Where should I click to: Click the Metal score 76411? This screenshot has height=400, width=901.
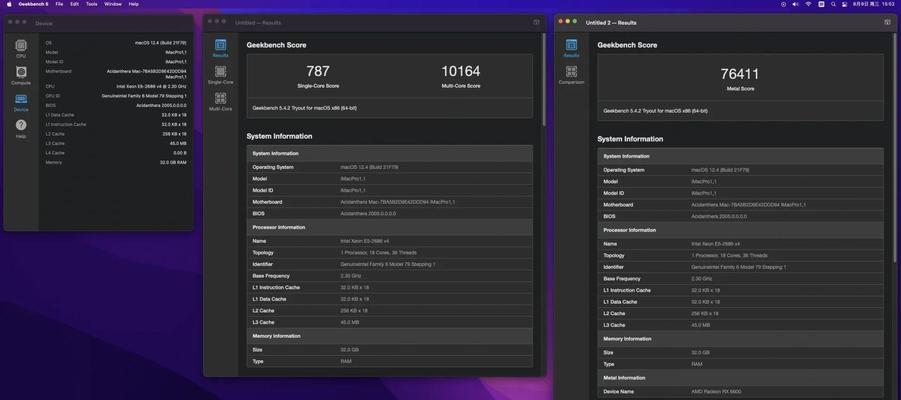[x=740, y=74]
